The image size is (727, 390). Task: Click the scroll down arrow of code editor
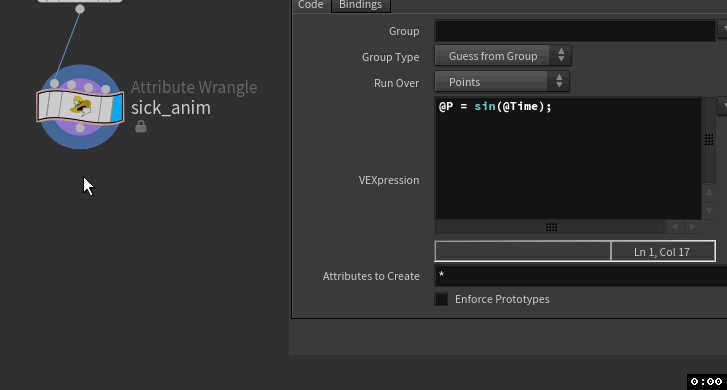[x=709, y=210]
